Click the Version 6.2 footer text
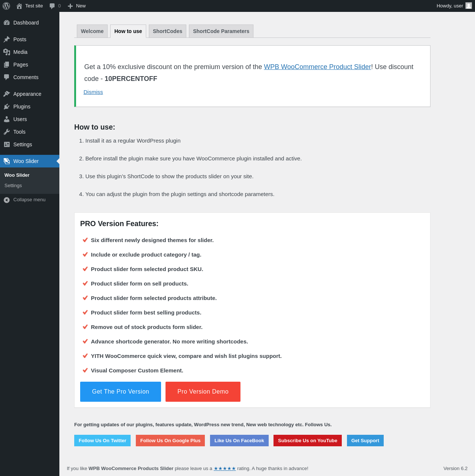The image size is (475, 476). [x=455, y=469]
